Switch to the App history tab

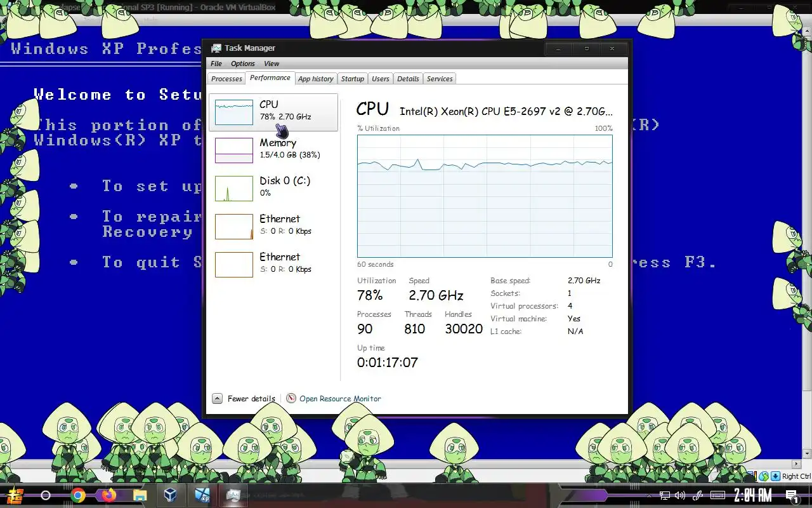pyautogui.click(x=316, y=79)
